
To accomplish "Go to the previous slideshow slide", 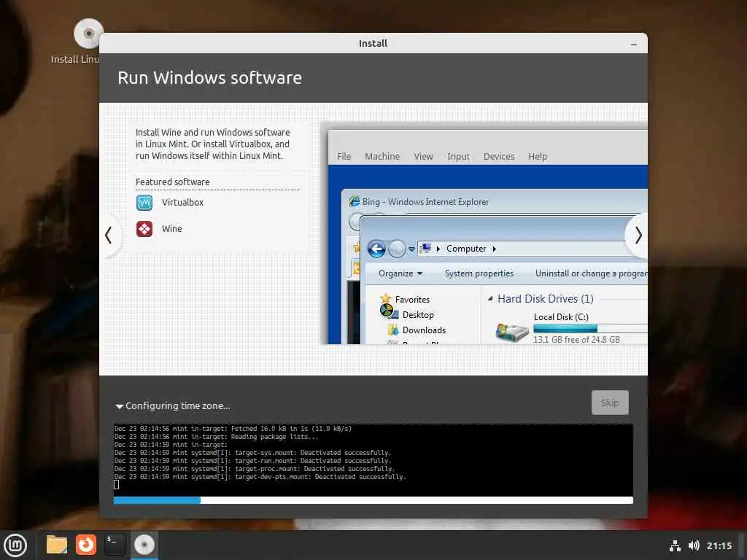I will pos(109,236).
